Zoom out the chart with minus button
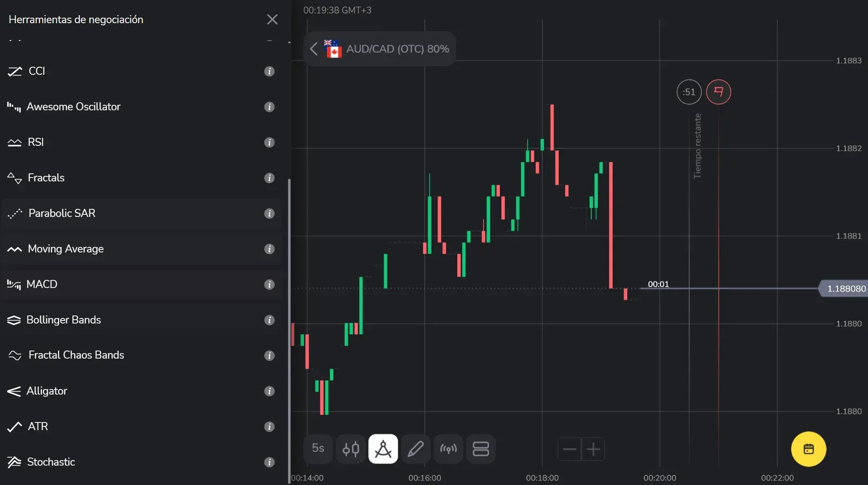The height and width of the screenshot is (485, 868). [x=569, y=449]
